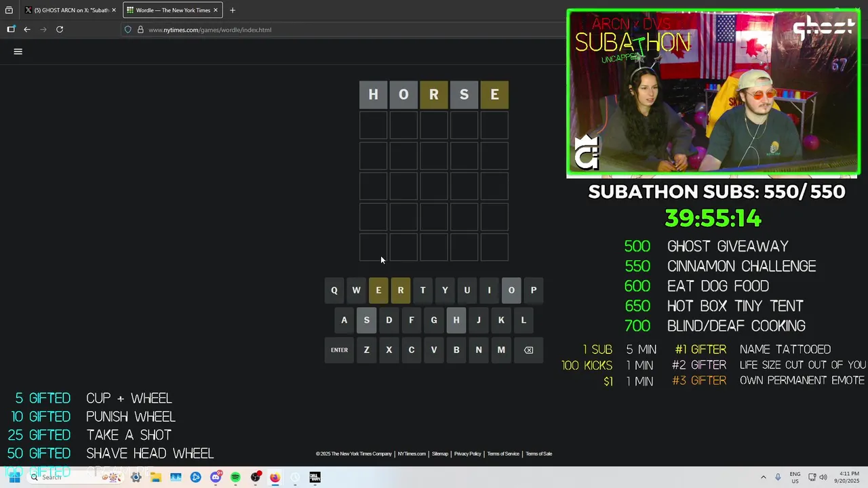Image resolution: width=868 pixels, height=488 pixels.
Task: Switch to the GHOST ARCN on X tab
Action: tap(71, 10)
